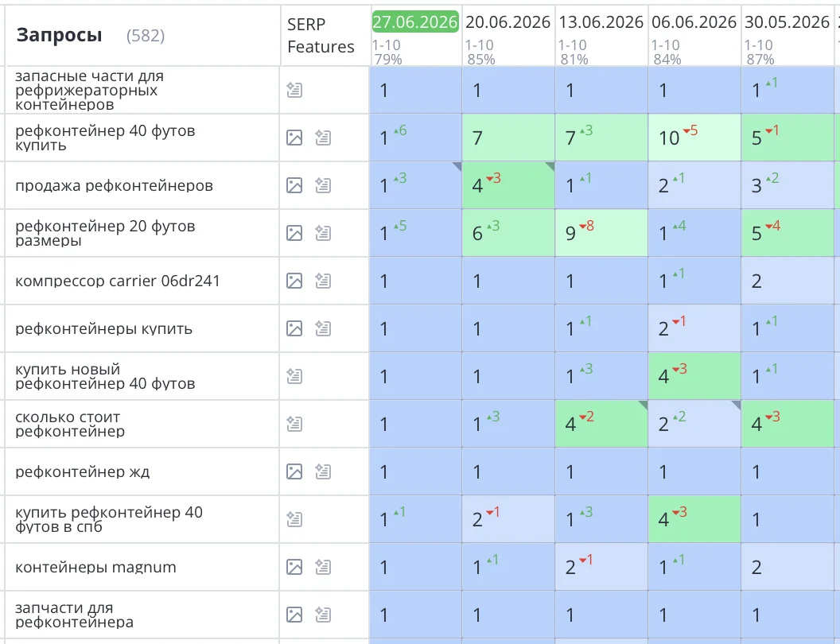Open query рефконтейнер жд
Viewport: 840px width, 644px height.
(x=83, y=471)
